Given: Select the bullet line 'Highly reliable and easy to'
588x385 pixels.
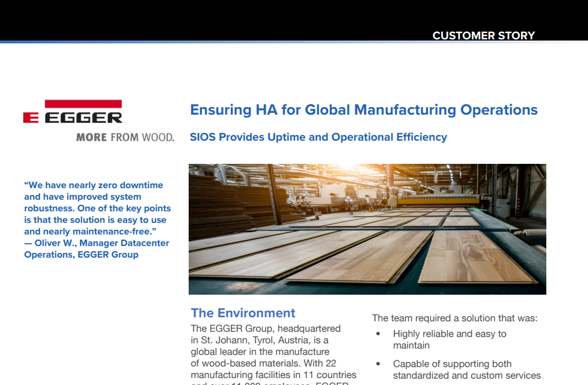Looking at the screenshot, I should pos(450,334).
